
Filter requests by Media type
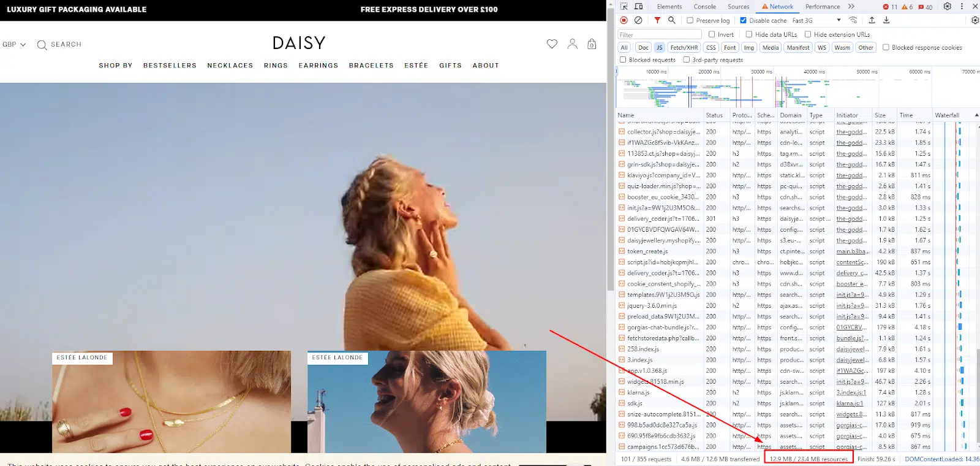tap(771, 47)
